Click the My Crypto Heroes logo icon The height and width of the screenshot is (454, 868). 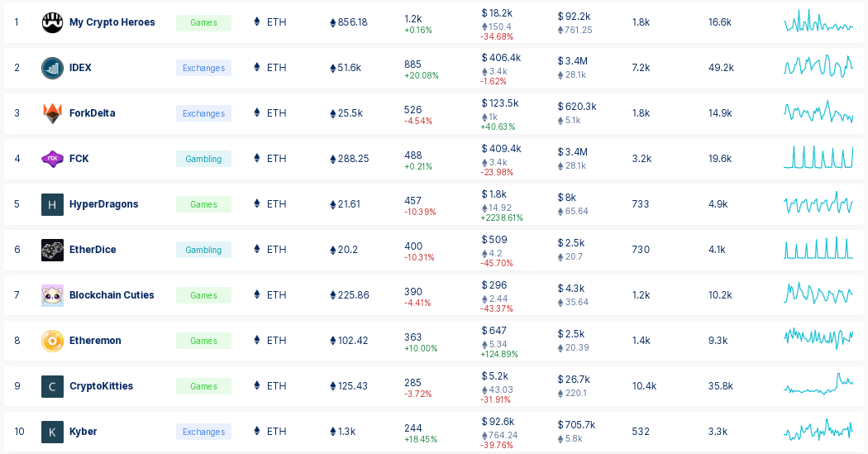click(x=52, y=22)
